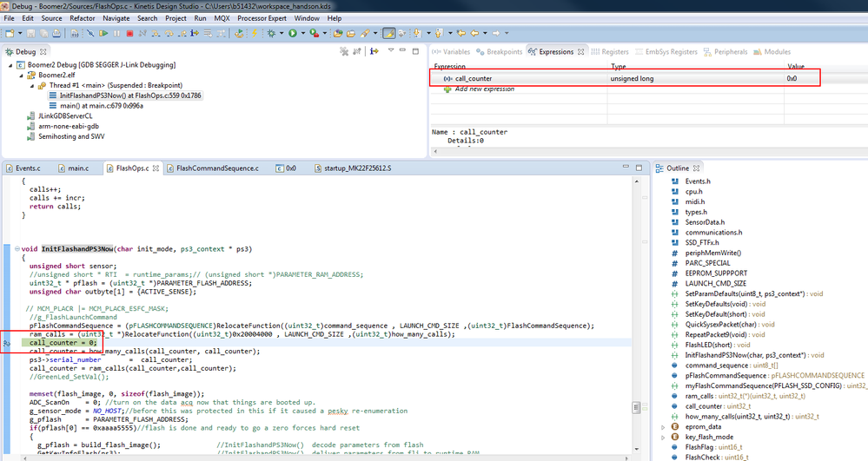Screen dimensions: 868x461
Task: Click the editor scrollbar down arrow
Action: [637, 449]
